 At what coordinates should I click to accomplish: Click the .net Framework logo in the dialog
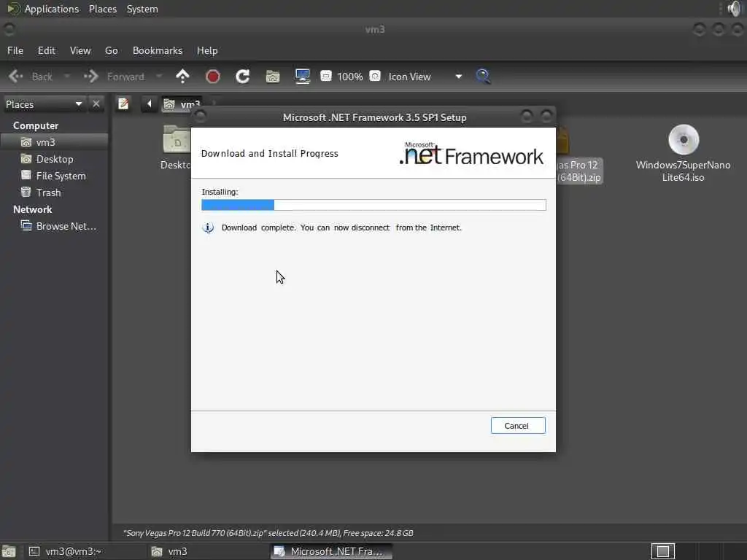471,153
